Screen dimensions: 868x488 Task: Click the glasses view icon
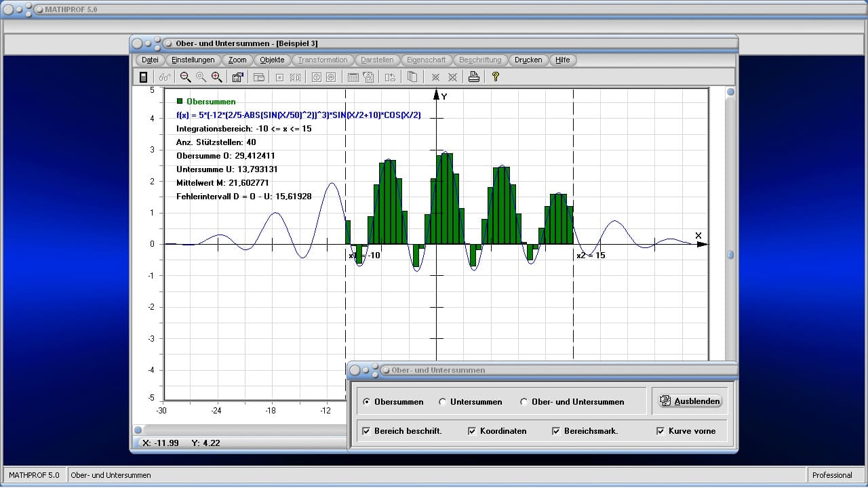pos(165,77)
